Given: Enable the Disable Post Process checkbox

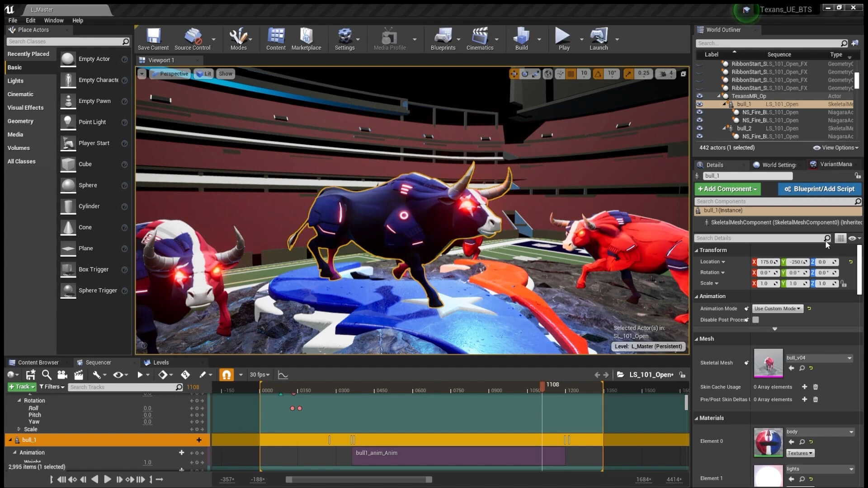Looking at the screenshot, I should click(756, 319).
